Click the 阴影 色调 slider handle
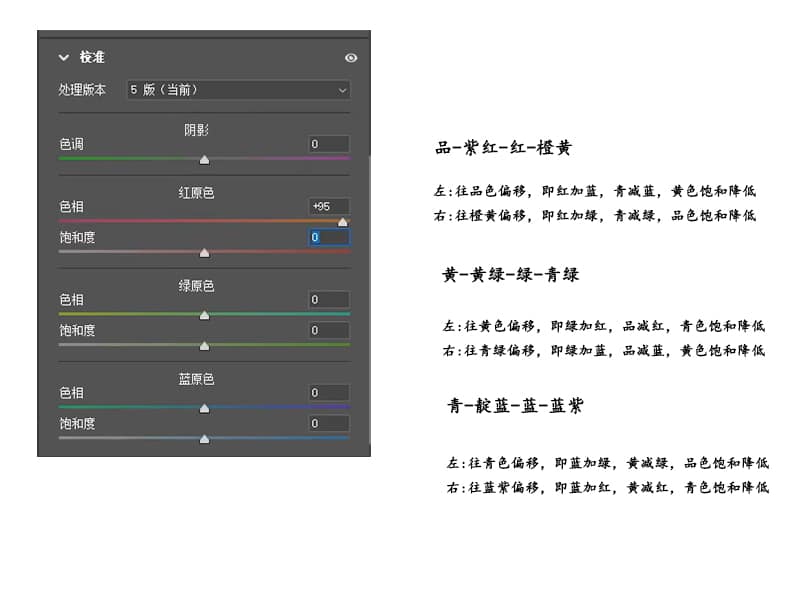The height and width of the screenshot is (600, 800). click(205, 159)
